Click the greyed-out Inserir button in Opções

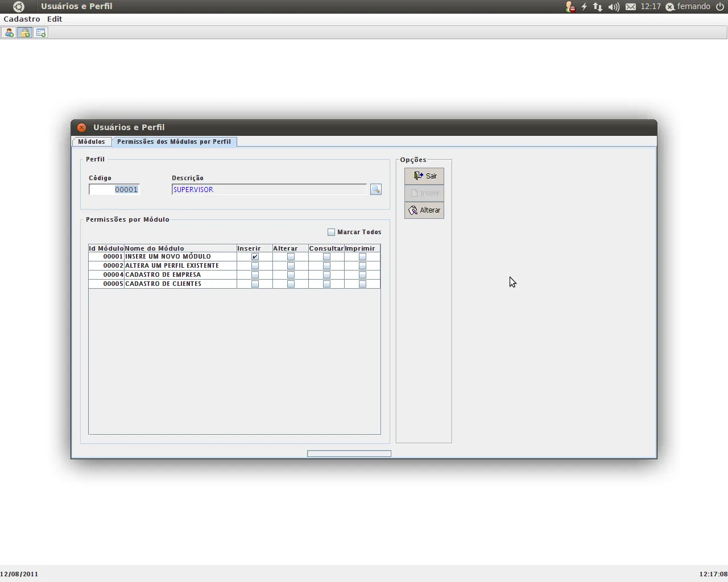424,193
